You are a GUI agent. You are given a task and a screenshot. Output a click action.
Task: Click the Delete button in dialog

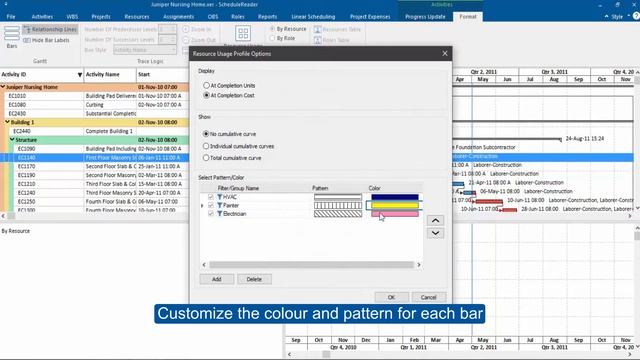pos(254,279)
